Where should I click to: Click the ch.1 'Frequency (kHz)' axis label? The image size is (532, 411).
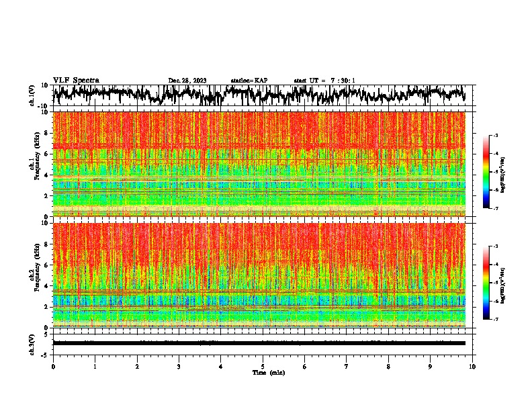coord(37,156)
